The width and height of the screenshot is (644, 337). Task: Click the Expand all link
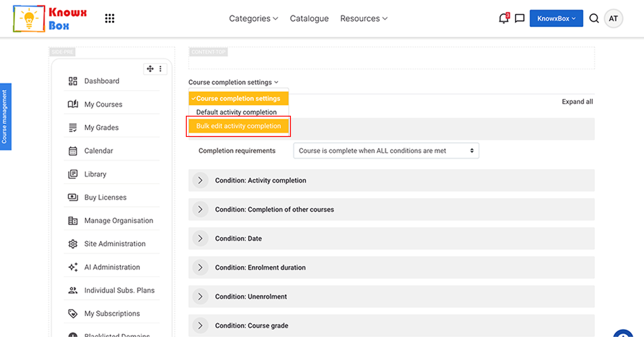(577, 102)
